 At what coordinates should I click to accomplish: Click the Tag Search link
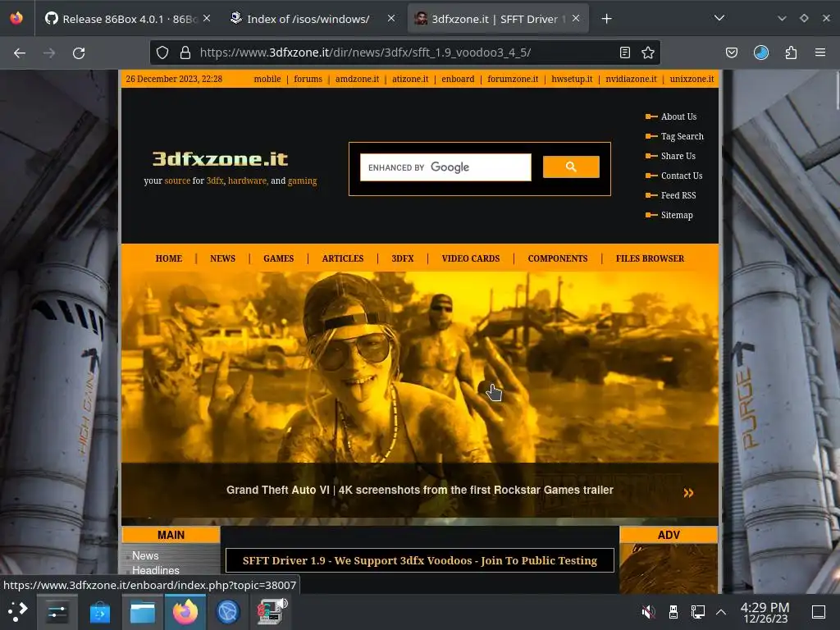pyautogui.click(x=682, y=136)
